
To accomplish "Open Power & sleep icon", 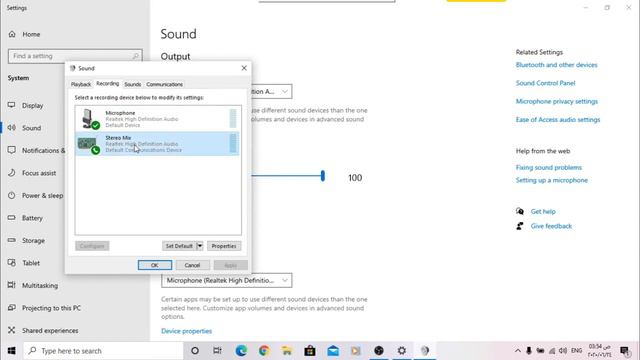I will coord(11,196).
